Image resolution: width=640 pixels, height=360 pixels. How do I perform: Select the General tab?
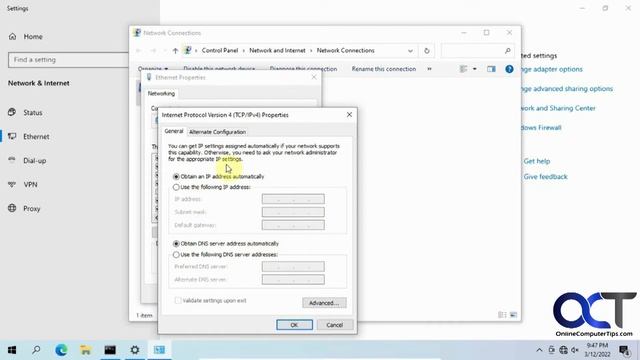click(x=173, y=131)
